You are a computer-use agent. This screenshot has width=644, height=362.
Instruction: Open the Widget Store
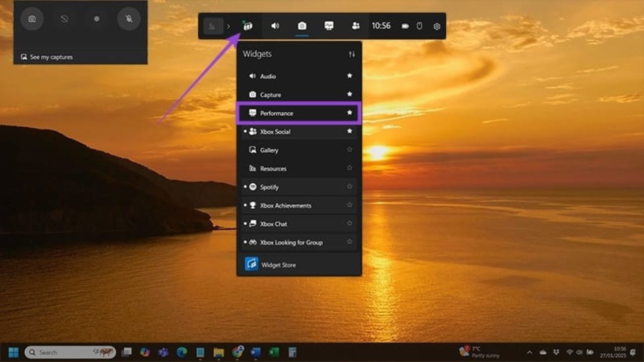pos(280,264)
